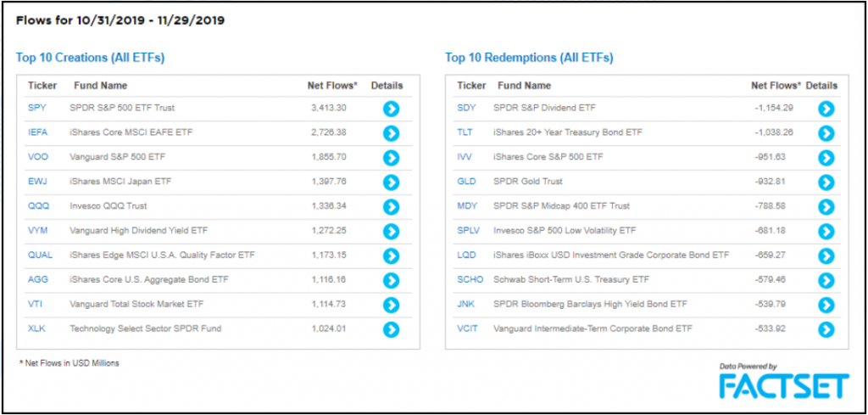The width and height of the screenshot is (868, 415).
Task: Open details arrow in the IVV row
Action: 826,158
